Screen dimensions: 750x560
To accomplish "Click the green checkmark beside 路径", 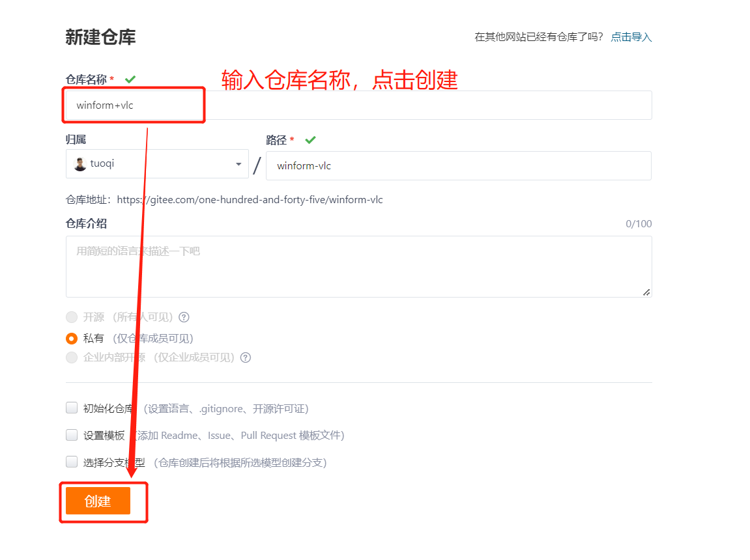I will tap(310, 139).
